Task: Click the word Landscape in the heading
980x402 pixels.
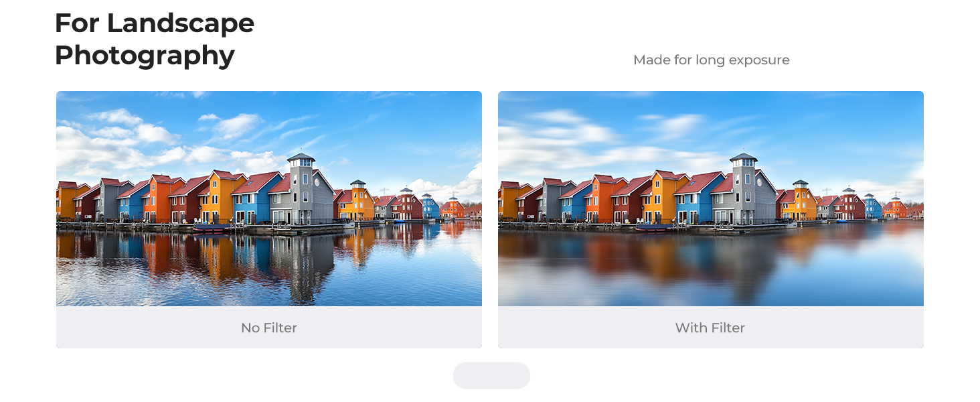Action: [x=181, y=23]
